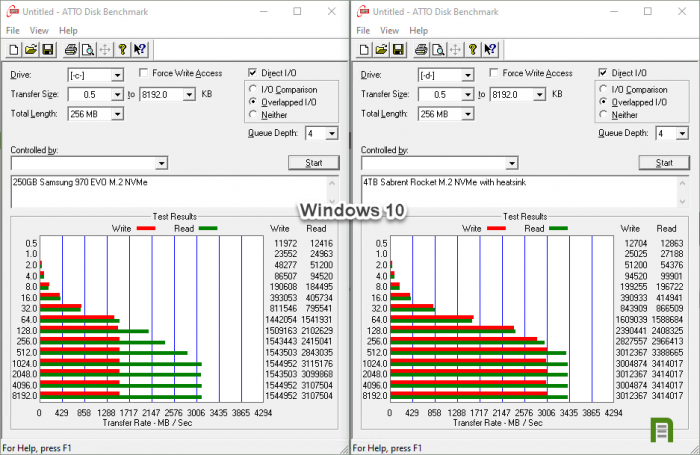700x455 pixels.
Task: Open View menu in right window
Action: tap(389, 30)
